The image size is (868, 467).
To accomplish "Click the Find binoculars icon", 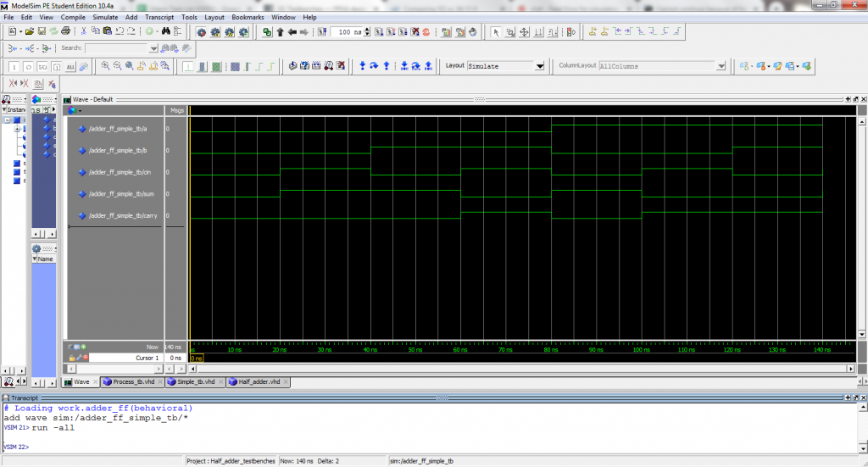I will point(165,32).
